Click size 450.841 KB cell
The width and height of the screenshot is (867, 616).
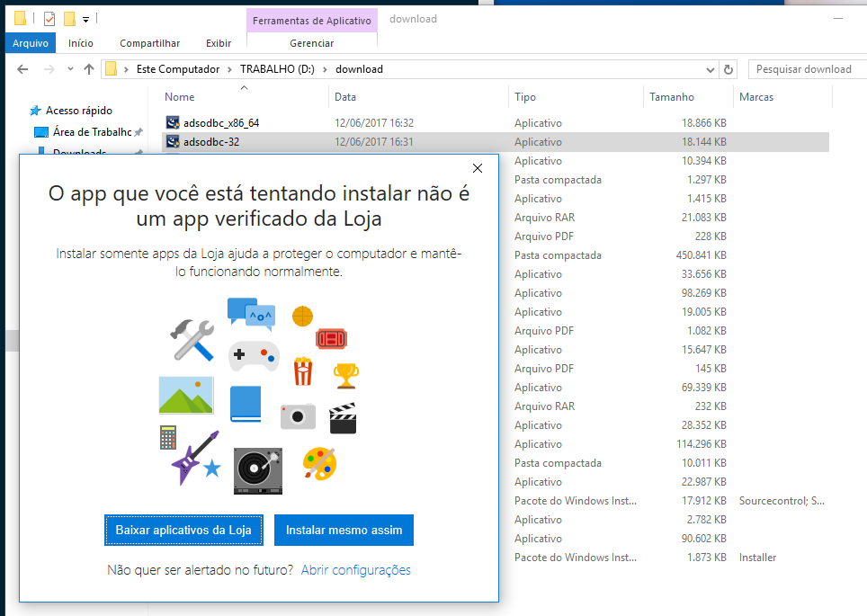[702, 254]
